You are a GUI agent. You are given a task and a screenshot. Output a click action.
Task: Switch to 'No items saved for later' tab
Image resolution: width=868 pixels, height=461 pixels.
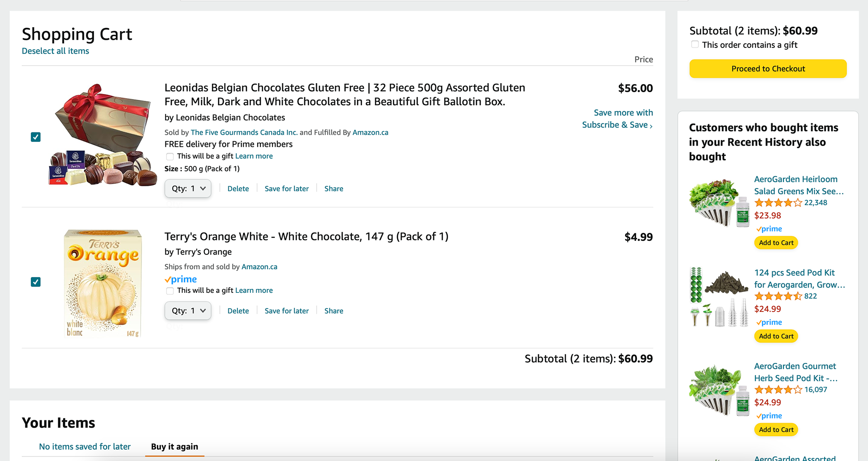coord(85,447)
